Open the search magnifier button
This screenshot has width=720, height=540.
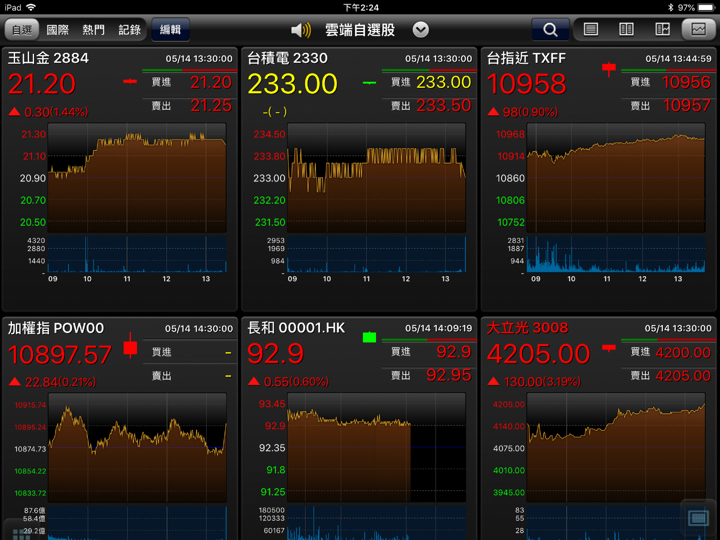pyautogui.click(x=550, y=30)
